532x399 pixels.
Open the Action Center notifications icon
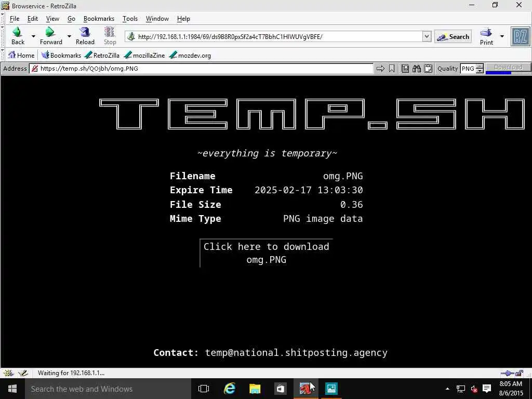coord(487,389)
